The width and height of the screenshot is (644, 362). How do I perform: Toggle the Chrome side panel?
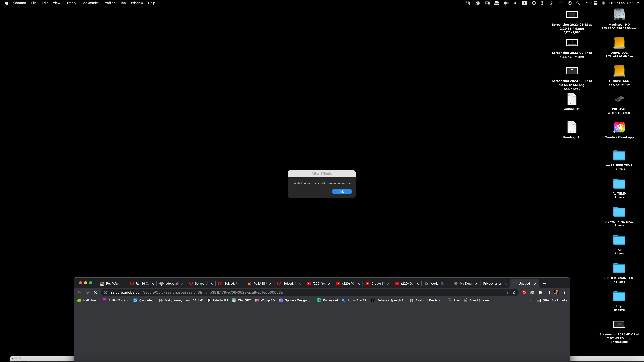tap(548, 292)
